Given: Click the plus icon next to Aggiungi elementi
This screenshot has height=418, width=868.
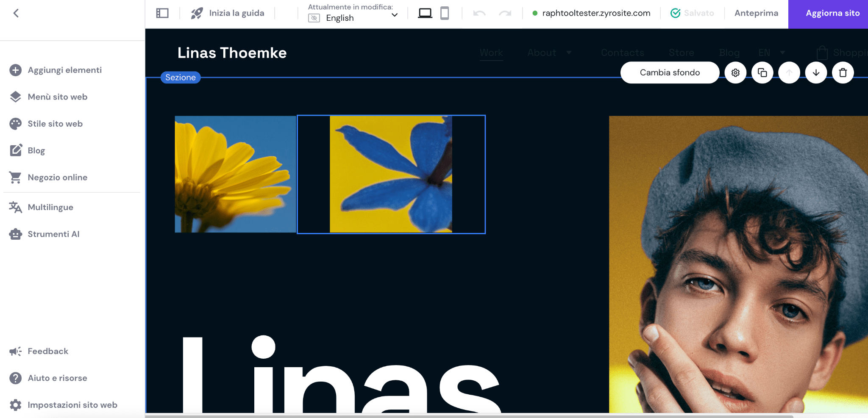Looking at the screenshot, I should click(x=16, y=70).
